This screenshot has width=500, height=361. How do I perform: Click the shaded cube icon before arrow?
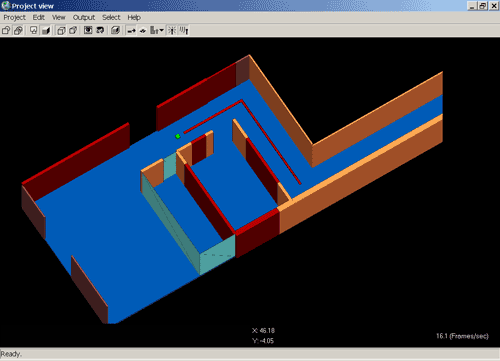coord(115,31)
